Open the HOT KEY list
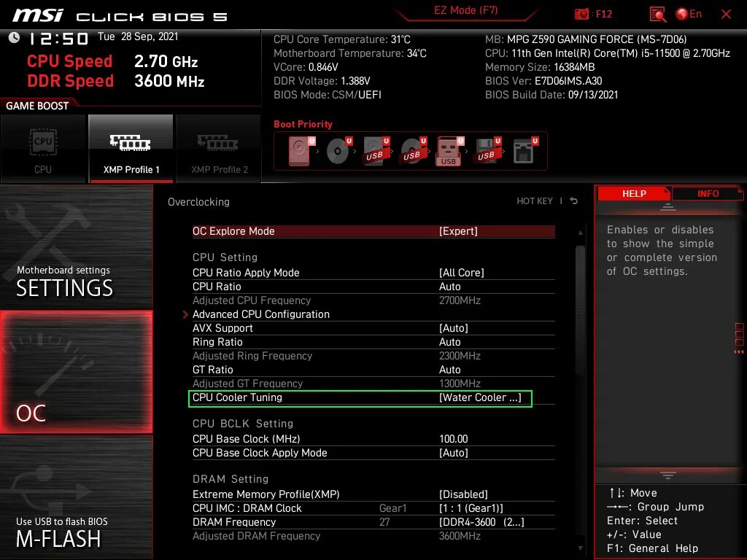747x560 pixels. pos(535,201)
